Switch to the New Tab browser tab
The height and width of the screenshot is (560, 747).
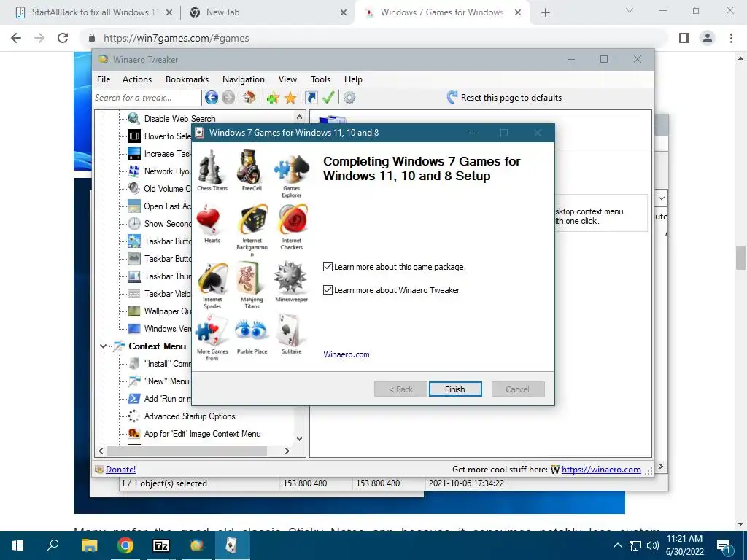click(267, 12)
